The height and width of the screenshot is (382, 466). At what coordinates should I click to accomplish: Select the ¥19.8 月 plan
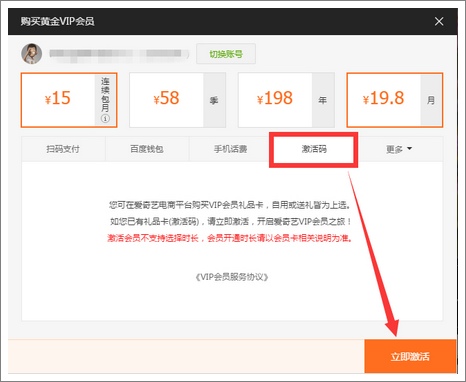[395, 100]
